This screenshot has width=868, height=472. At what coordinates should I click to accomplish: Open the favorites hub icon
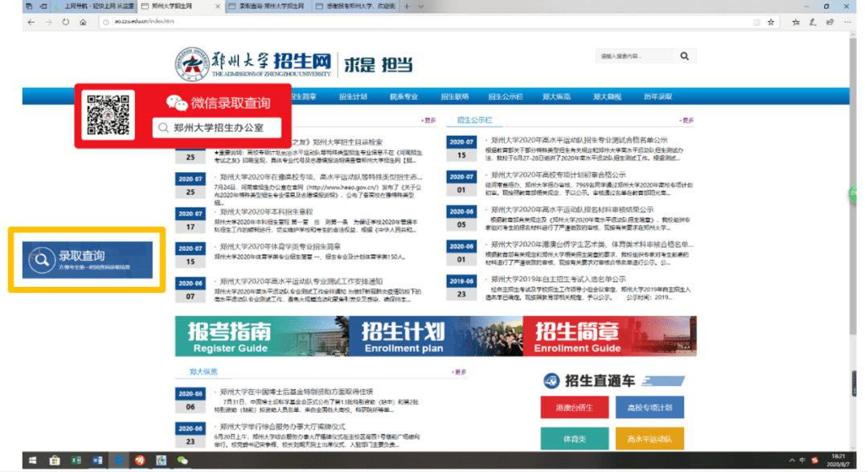[x=796, y=23]
